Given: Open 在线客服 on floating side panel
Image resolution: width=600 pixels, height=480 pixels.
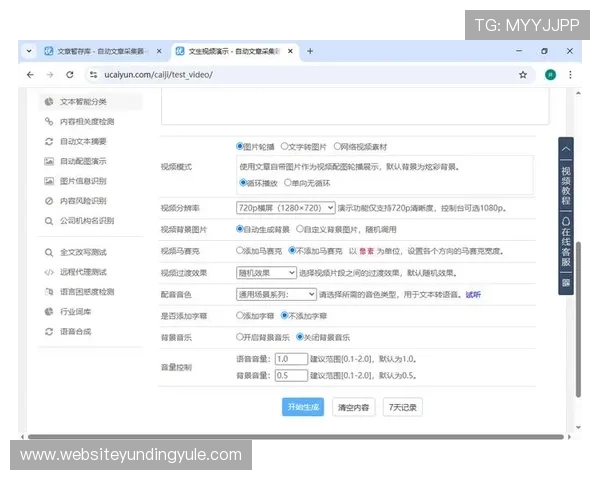Looking at the screenshot, I should tap(566, 242).
